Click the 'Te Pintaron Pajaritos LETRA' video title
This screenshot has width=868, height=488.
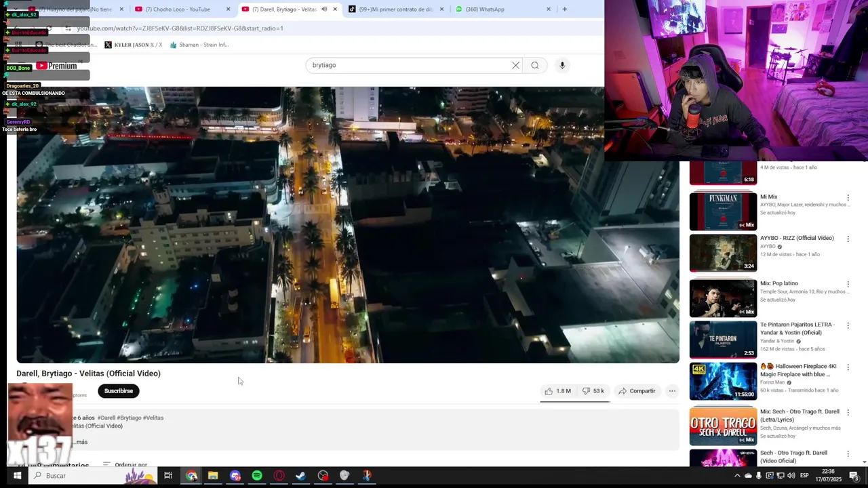click(797, 329)
